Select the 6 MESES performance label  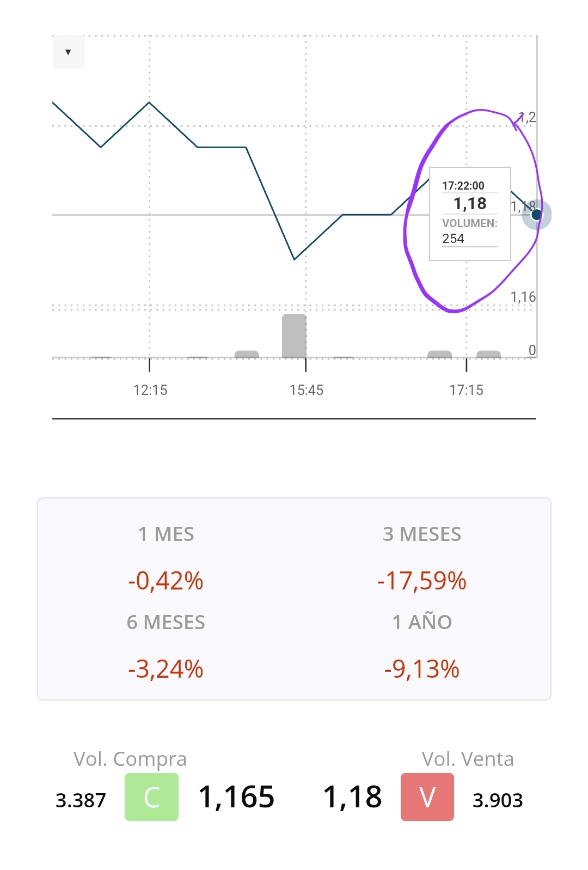(x=166, y=622)
